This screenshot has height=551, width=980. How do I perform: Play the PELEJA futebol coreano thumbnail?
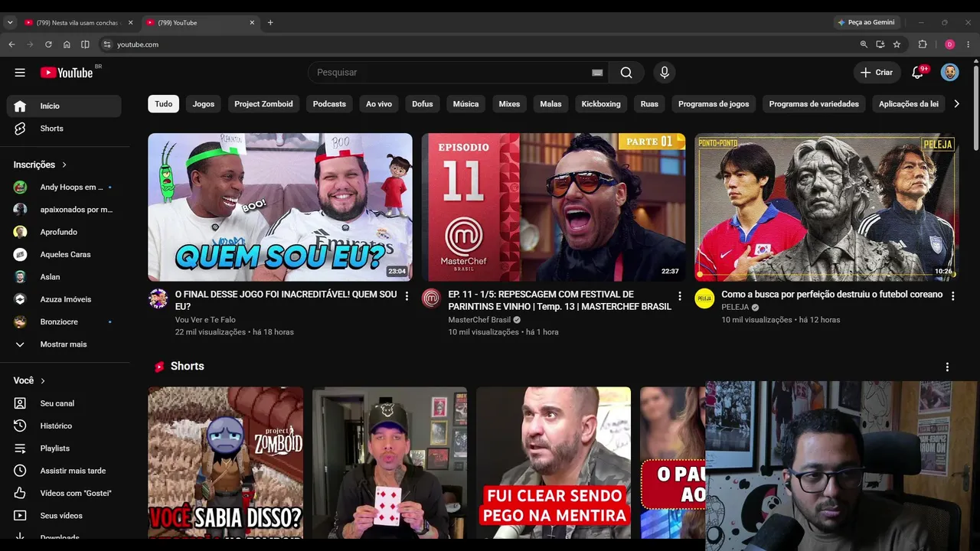tap(826, 207)
